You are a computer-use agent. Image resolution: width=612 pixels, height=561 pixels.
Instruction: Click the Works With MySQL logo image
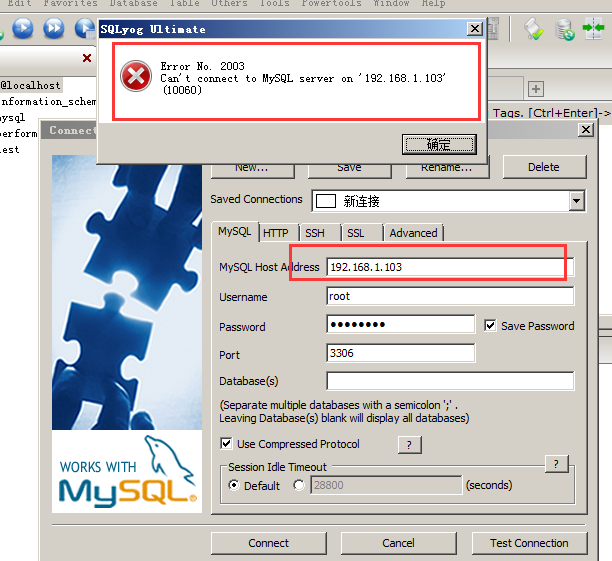(x=127, y=472)
